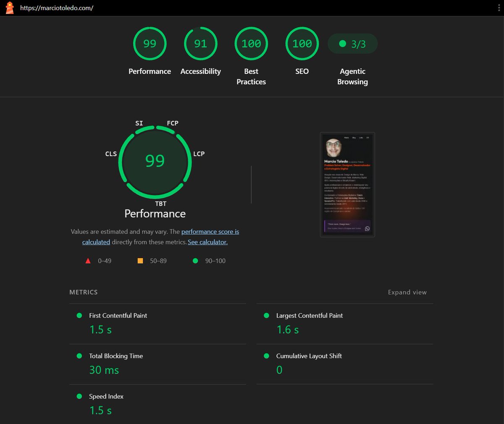Select the LCP arc label on gauge
Image resolution: width=504 pixels, height=424 pixels.
tap(199, 154)
